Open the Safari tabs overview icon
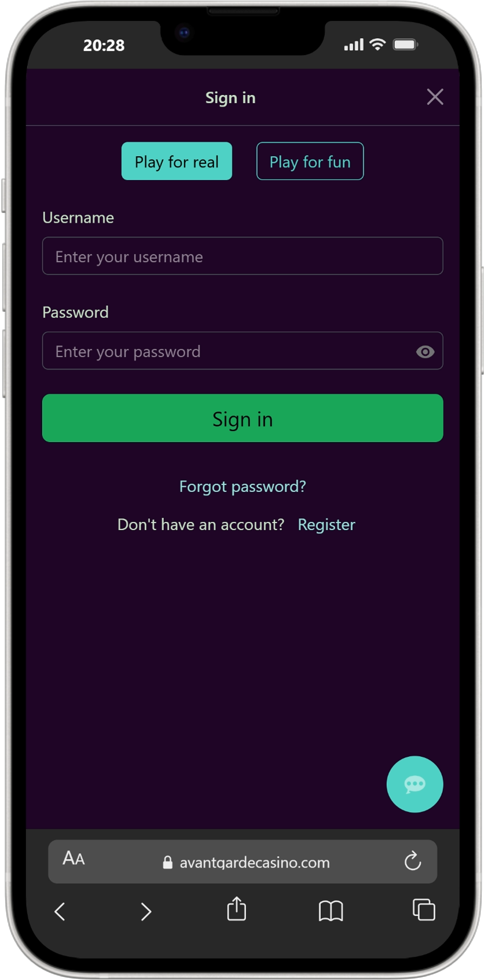Viewport: 484px width, 980px height. point(424,909)
